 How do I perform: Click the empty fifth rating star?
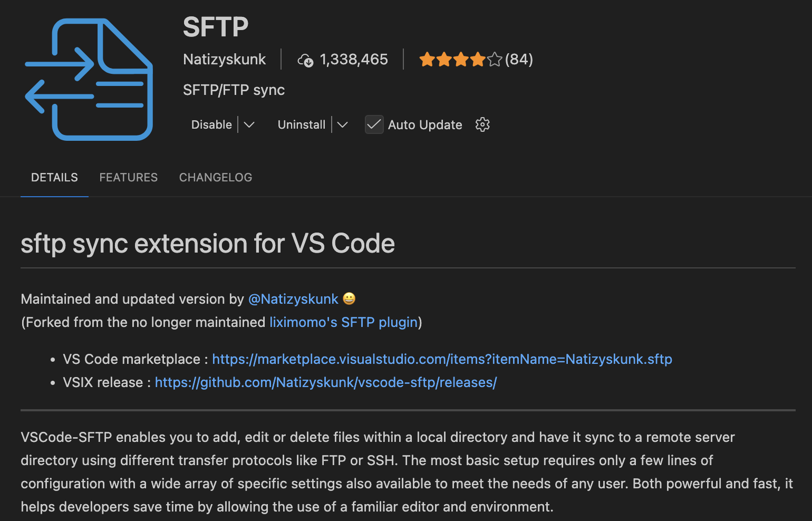tap(495, 60)
